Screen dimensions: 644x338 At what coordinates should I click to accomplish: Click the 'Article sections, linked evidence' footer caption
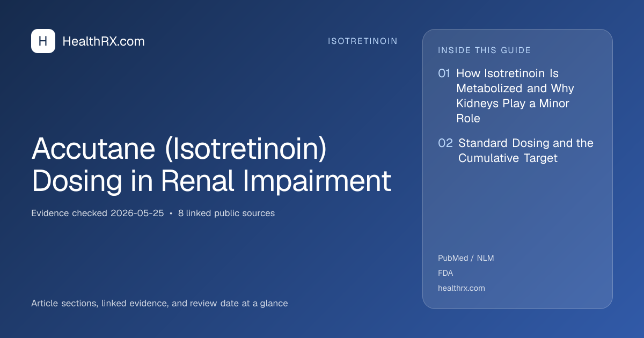point(159,303)
